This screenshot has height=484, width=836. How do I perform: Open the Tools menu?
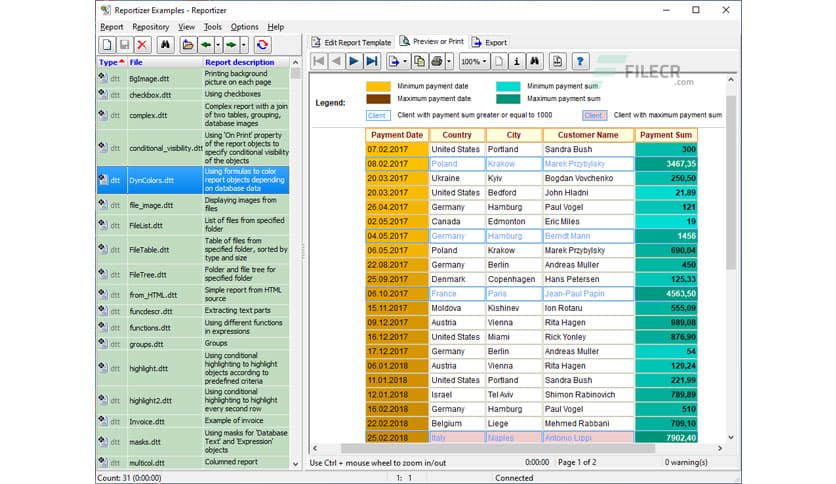(212, 27)
